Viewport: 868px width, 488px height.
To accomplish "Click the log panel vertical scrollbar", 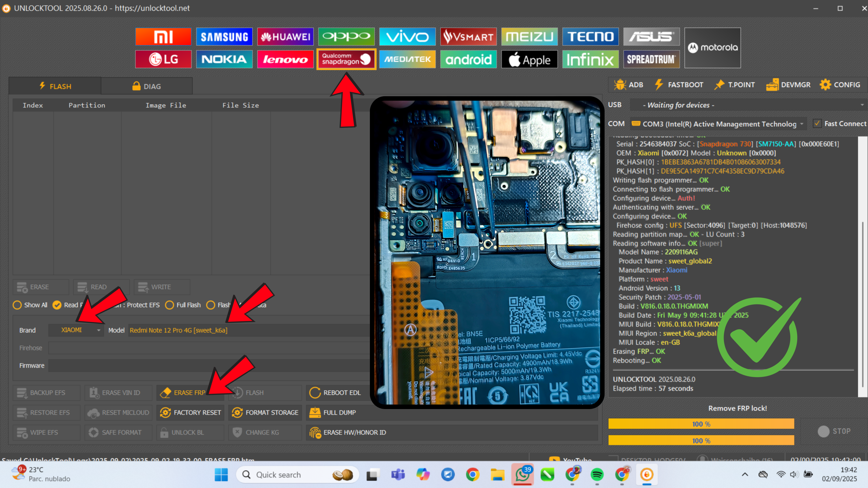I will (863, 305).
